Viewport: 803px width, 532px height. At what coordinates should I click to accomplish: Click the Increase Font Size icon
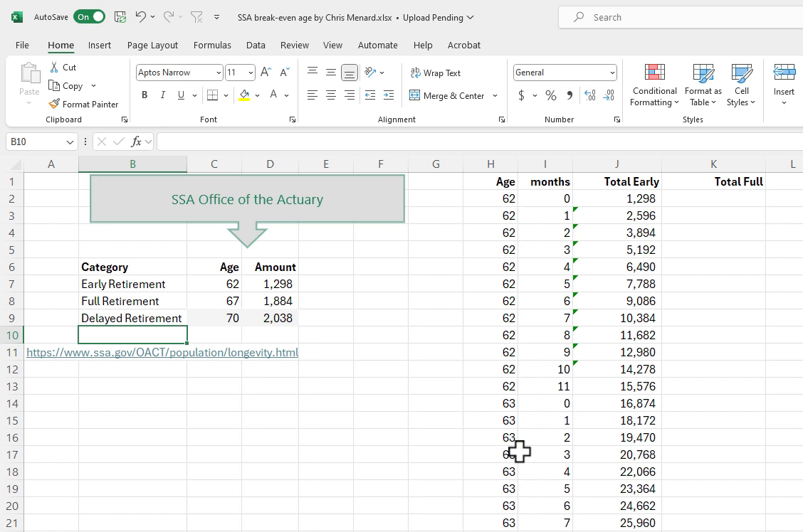266,73
